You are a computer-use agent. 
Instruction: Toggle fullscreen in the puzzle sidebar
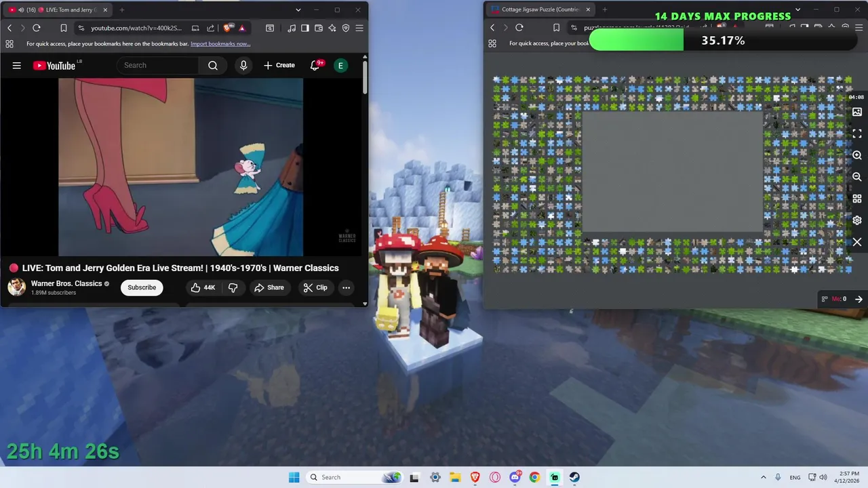[x=857, y=134]
